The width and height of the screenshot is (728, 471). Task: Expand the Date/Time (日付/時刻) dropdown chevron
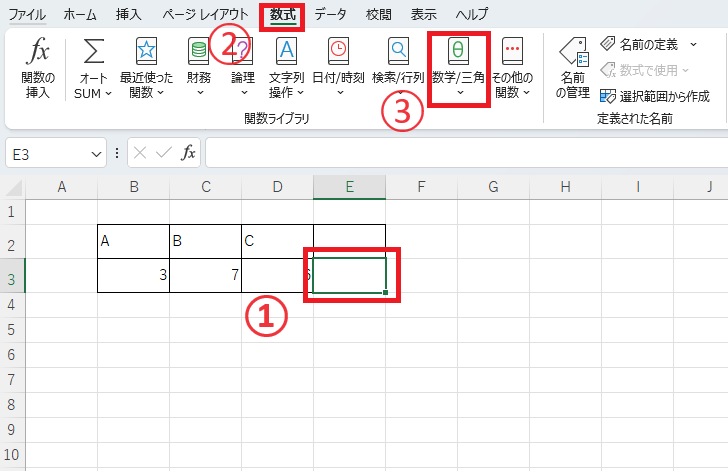pyautogui.click(x=340, y=92)
